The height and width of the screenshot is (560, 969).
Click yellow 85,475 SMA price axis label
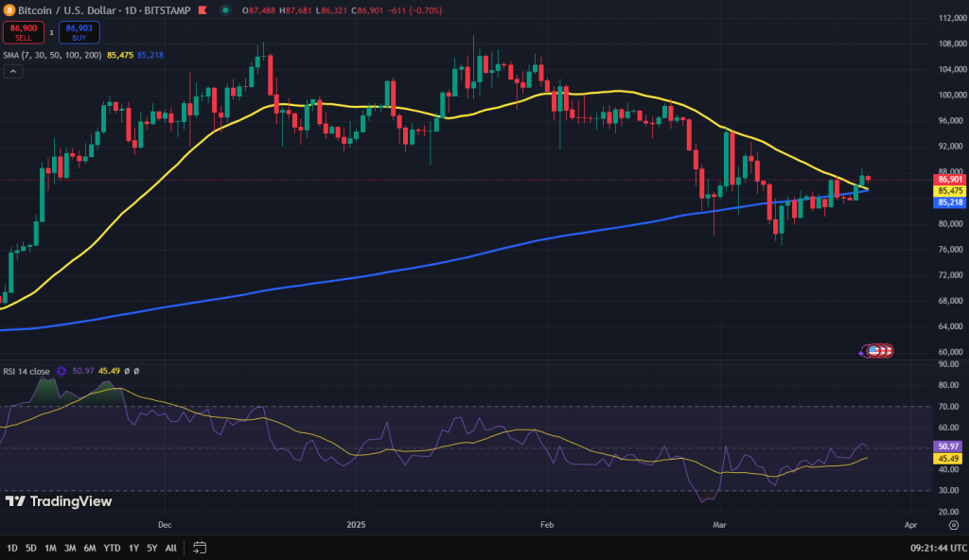pyautogui.click(x=950, y=191)
